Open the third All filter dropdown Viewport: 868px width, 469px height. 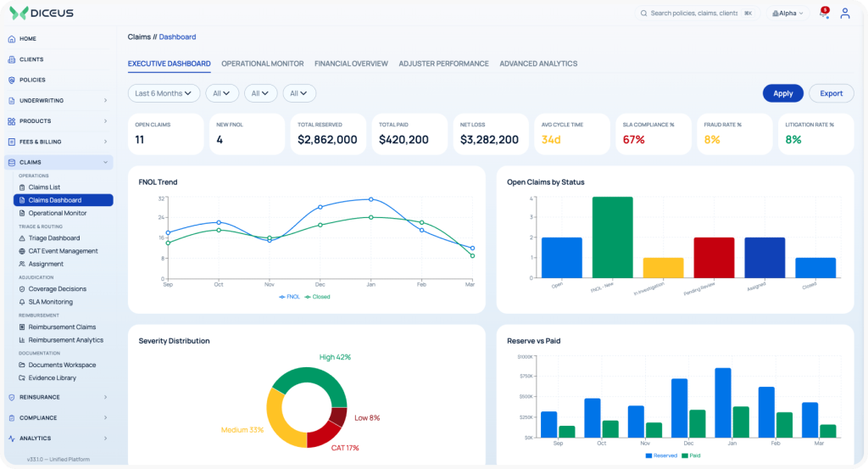point(299,93)
